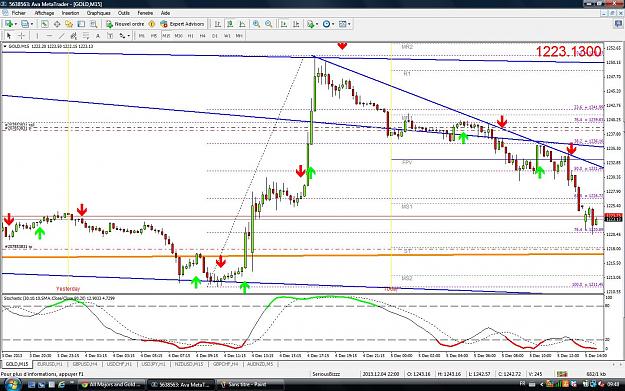Switch to W1 timeframe

coord(227,36)
